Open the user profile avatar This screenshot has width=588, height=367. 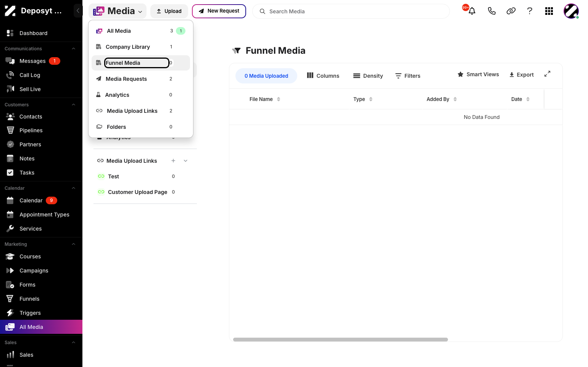click(x=571, y=11)
